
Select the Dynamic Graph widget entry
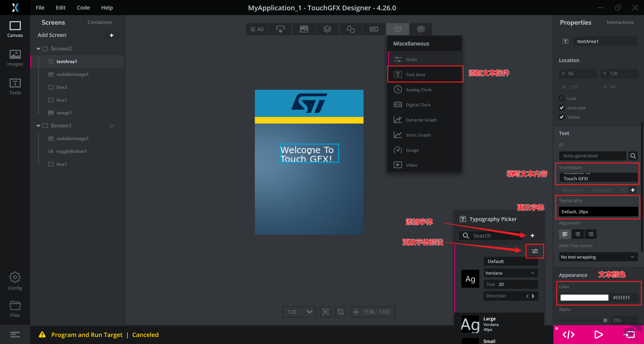425,120
